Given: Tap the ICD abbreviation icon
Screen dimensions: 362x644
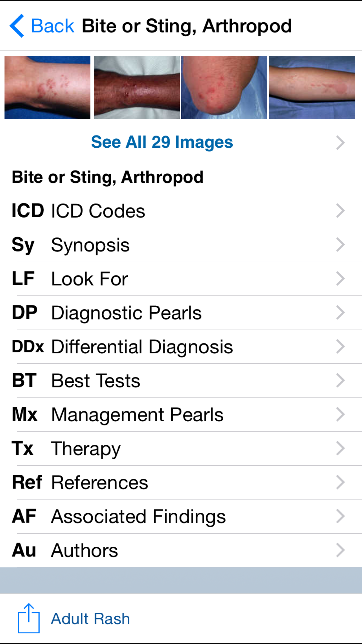Looking at the screenshot, I should coord(28,211).
